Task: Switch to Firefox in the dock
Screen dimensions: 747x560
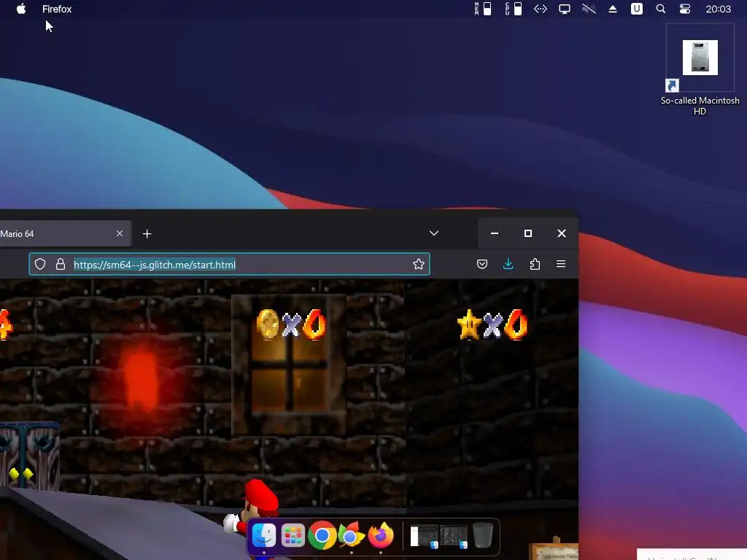Action: coord(381,535)
